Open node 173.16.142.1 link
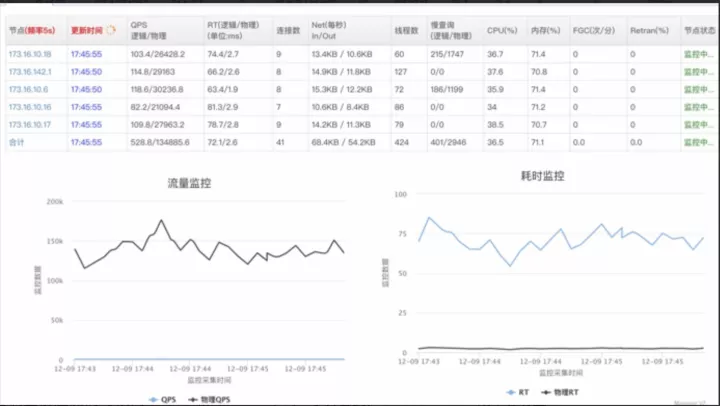Image resolution: width=720 pixels, height=406 pixels. pyautogui.click(x=30, y=72)
